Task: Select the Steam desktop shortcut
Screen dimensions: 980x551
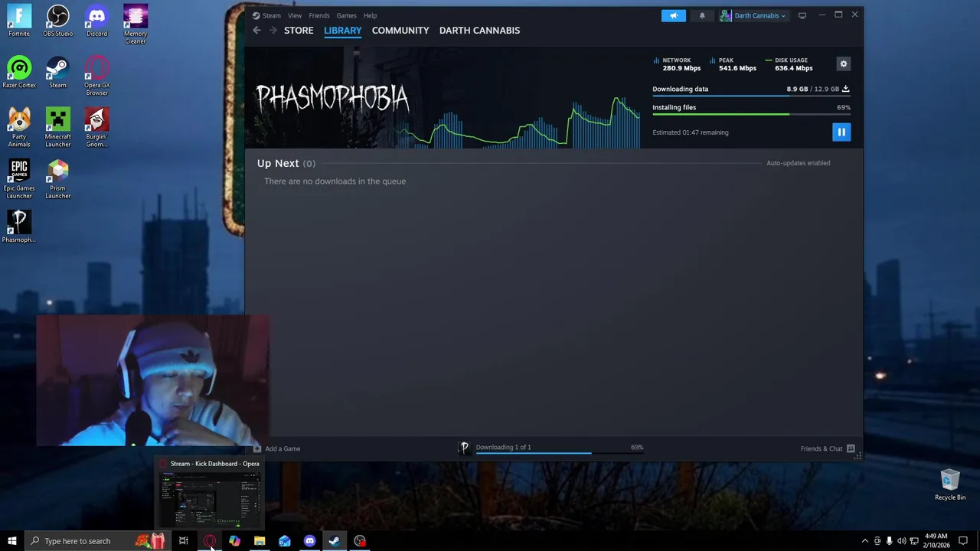Action: click(57, 72)
